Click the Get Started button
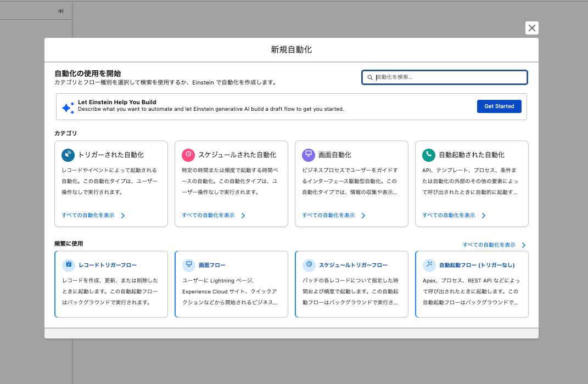Screen dimensions: 588x384 pyautogui.click(x=499, y=106)
